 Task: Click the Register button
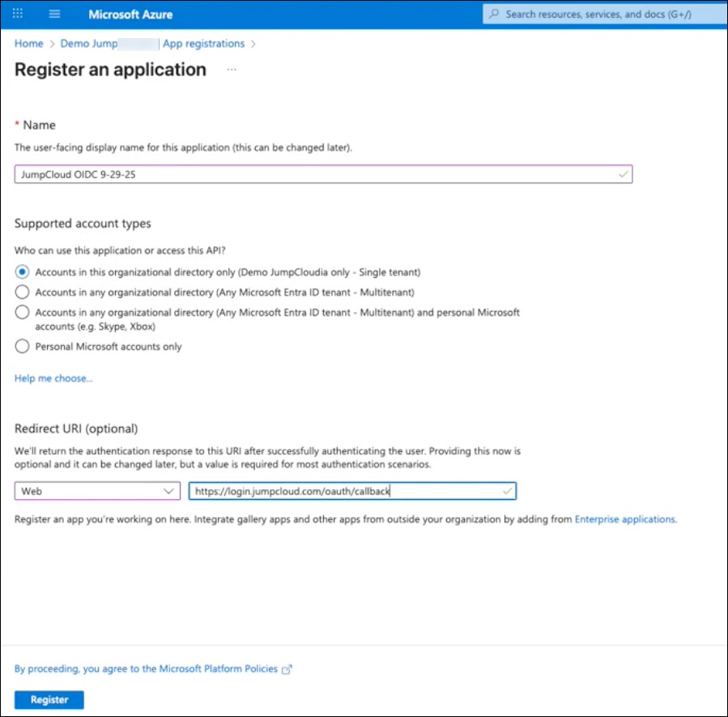pos(49,699)
